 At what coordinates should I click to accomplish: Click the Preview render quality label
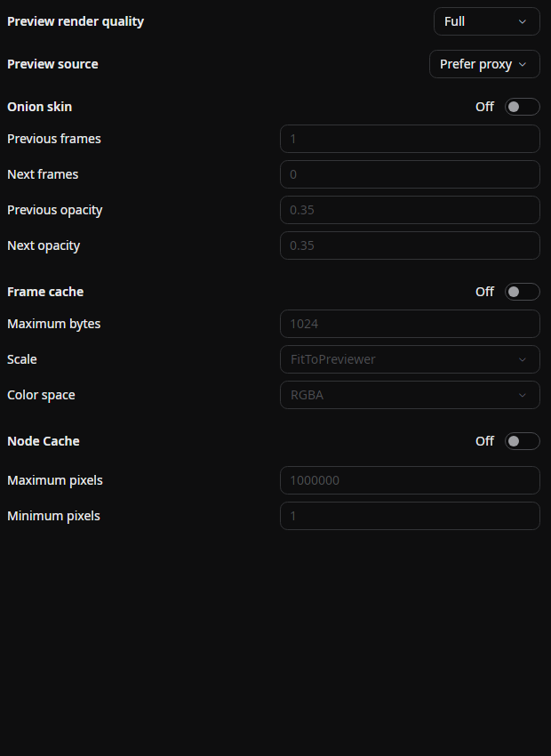click(76, 21)
